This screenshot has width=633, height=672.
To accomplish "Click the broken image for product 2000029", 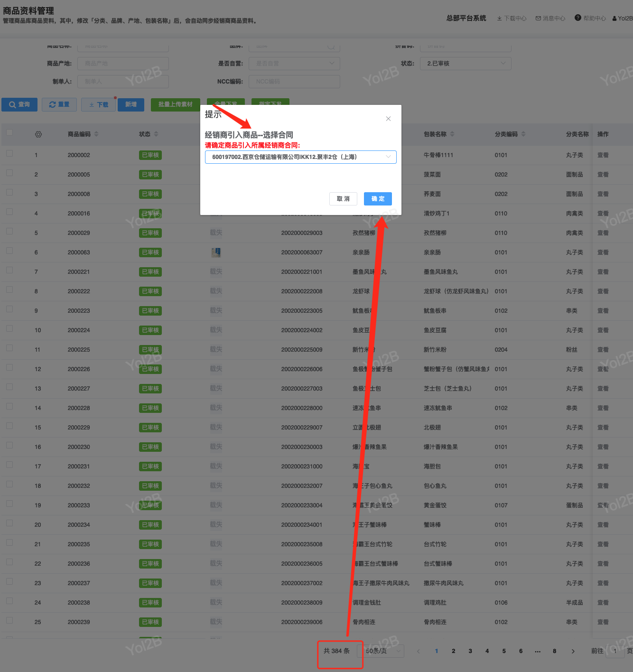I will pyautogui.click(x=216, y=233).
